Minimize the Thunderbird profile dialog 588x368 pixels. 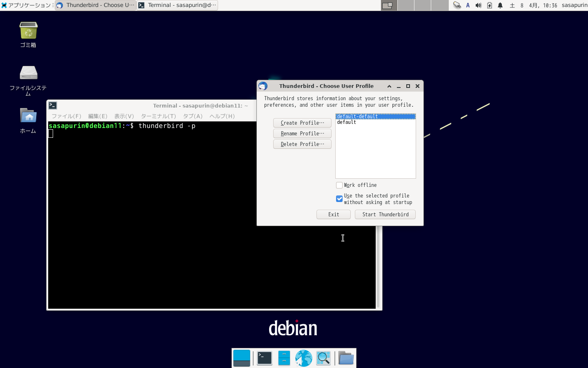(399, 86)
